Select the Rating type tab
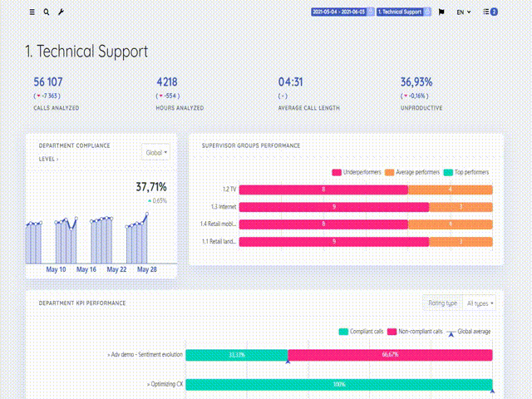This screenshot has height=399, width=532. point(442,303)
